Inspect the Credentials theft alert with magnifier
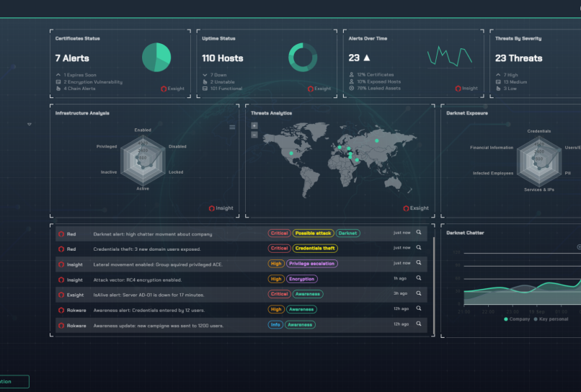Screen dimensions: 581x392 (419, 249)
